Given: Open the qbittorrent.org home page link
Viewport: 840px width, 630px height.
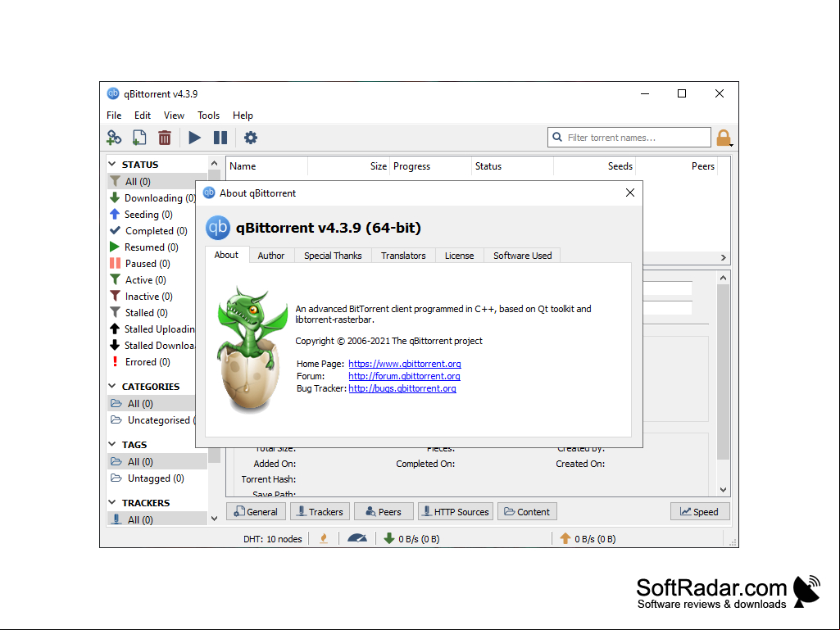Looking at the screenshot, I should (x=405, y=364).
